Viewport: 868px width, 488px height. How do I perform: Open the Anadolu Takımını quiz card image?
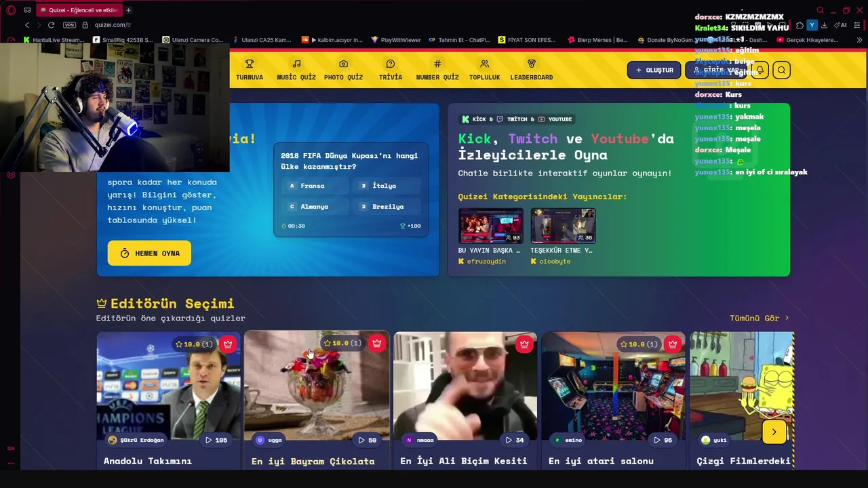click(x=168, y=386)
